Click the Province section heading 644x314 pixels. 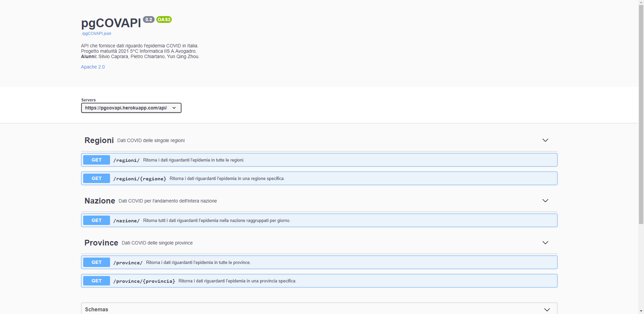(101, 243)
